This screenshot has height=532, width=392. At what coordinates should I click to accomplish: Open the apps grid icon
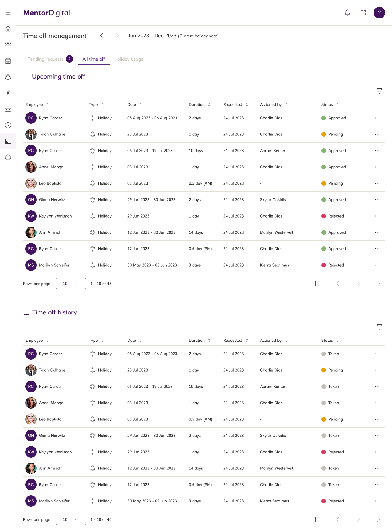tap(363, 13)
